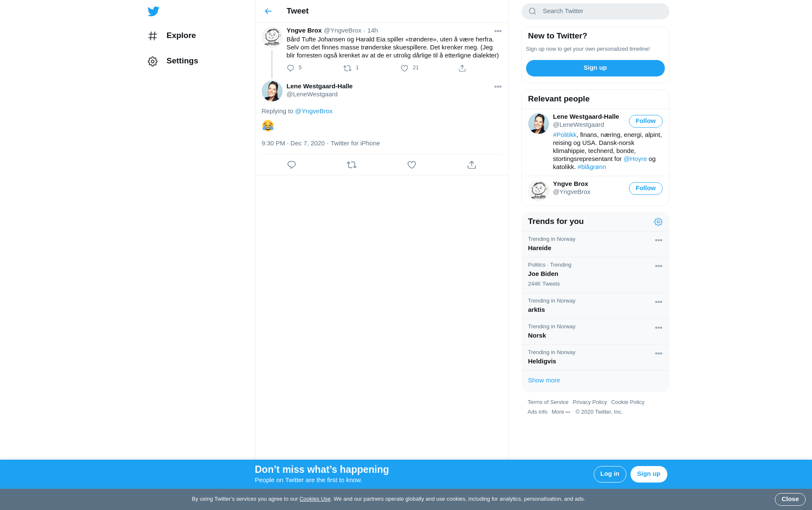The width and height of the screenshot is (812, 510).
Task: Retweet Lene Westgaard-Halle's emoji reply
Action: pos(351,165)
